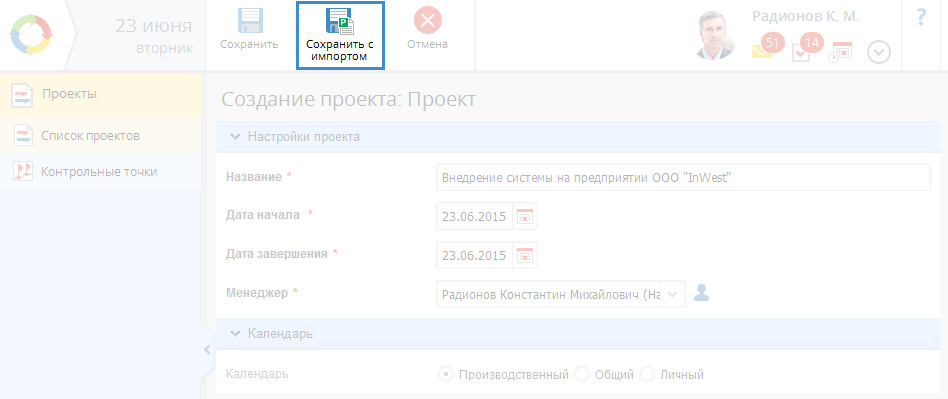Screen dimensions: 948x399
Task: Click Сохранить с импортом button
Action: (x=340, y=36)
